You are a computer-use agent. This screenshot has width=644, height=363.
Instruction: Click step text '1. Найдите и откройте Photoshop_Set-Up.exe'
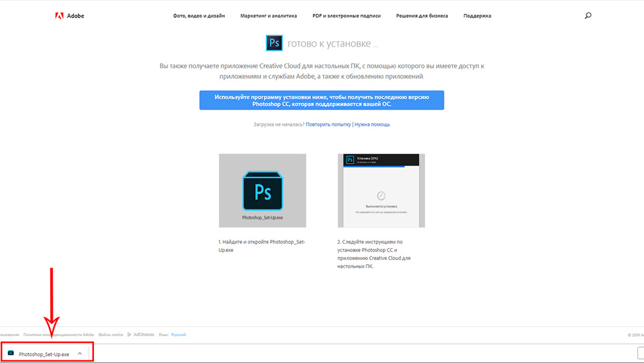click(x=261, y=246)
